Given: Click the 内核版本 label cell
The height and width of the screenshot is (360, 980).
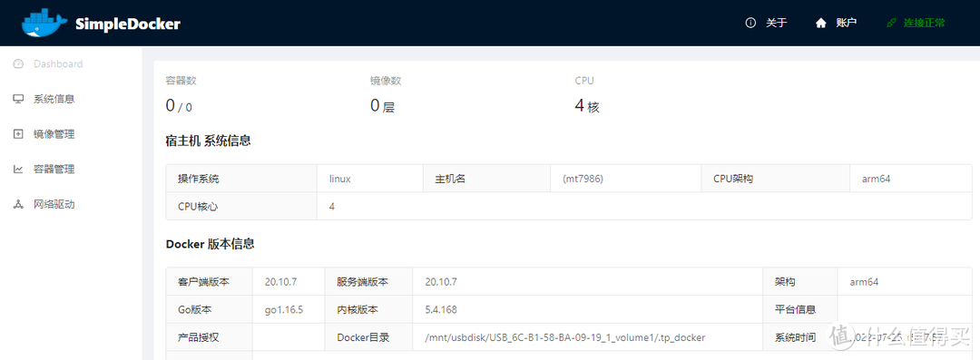Looking at the screenshot, I should (x=368, y=309).
